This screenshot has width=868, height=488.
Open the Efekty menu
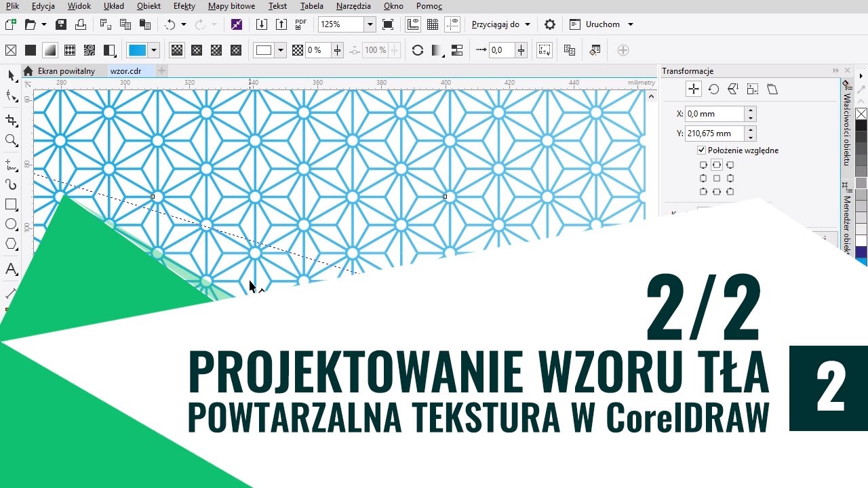pyautogui.click(x=184, y=6)
